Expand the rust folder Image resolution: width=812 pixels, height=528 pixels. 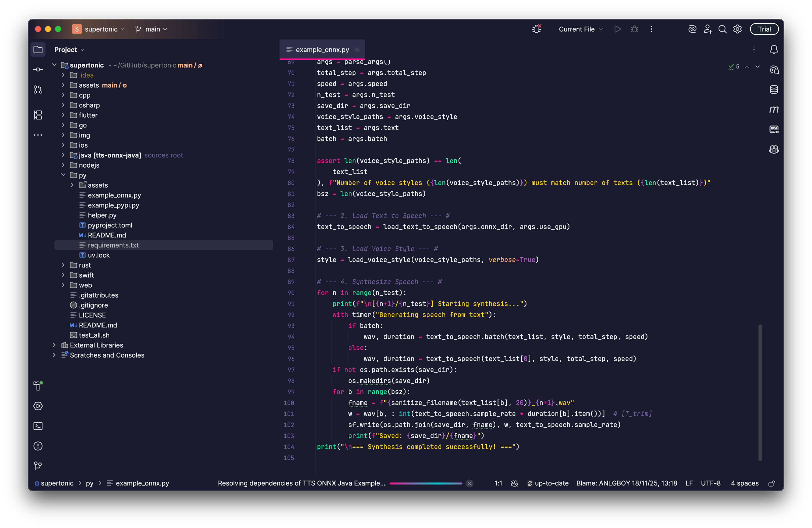[x=63, y=265]
